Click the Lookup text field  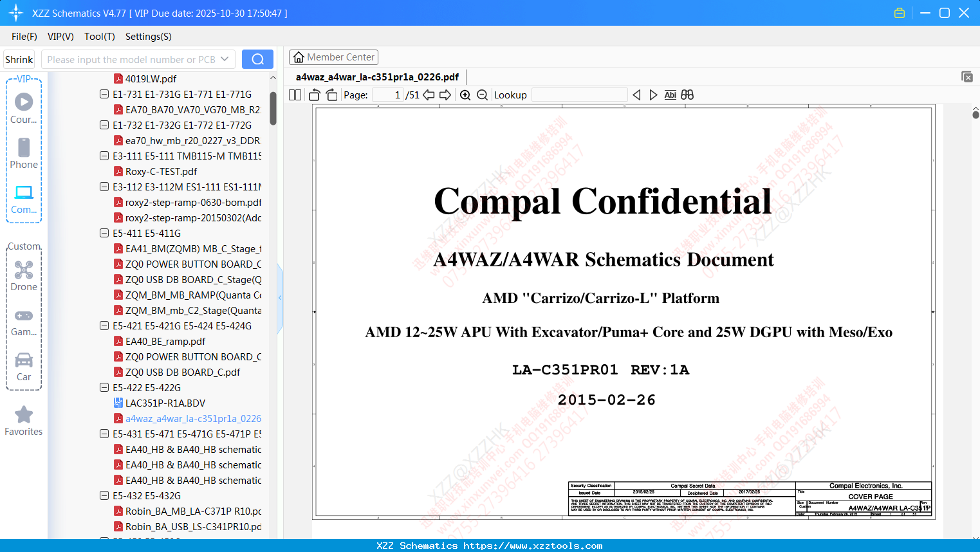[580, 95]
